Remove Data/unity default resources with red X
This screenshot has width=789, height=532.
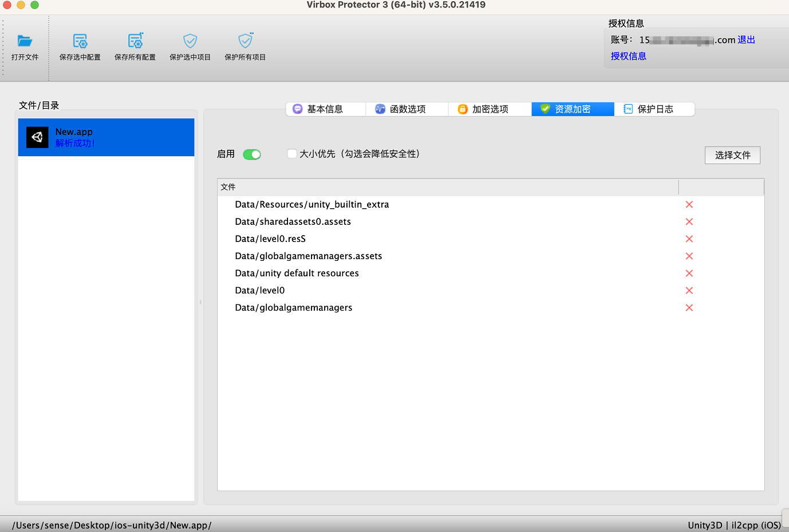coord(689,273)
